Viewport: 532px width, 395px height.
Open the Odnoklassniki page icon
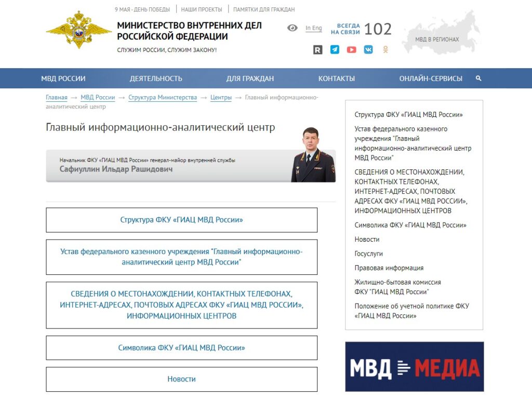(385, 50)
